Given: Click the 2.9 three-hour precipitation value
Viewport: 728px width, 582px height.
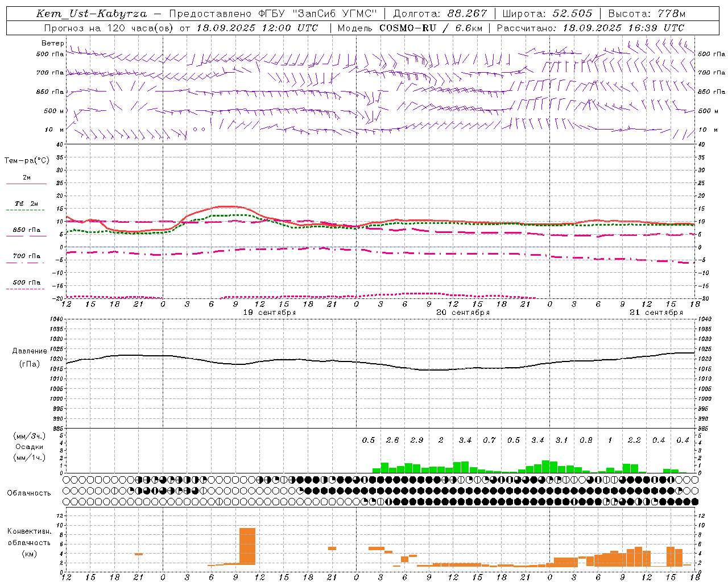Looking at the screenshot, I should tap(417, 440).
